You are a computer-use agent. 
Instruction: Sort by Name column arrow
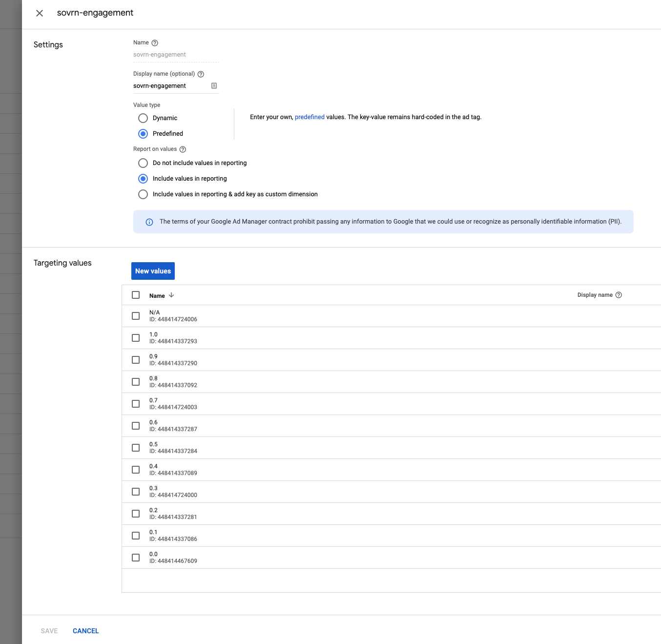[171, 295]
